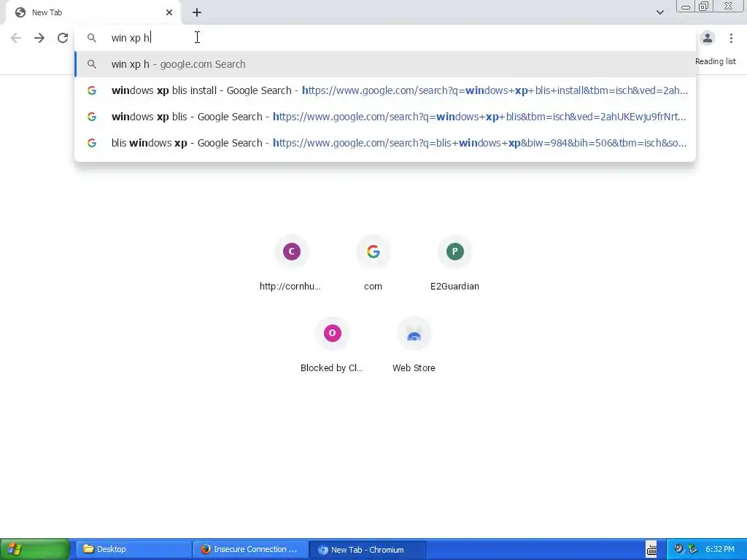Close the New Tab tab
747x560 pixels.
click(x=169, y=12)
